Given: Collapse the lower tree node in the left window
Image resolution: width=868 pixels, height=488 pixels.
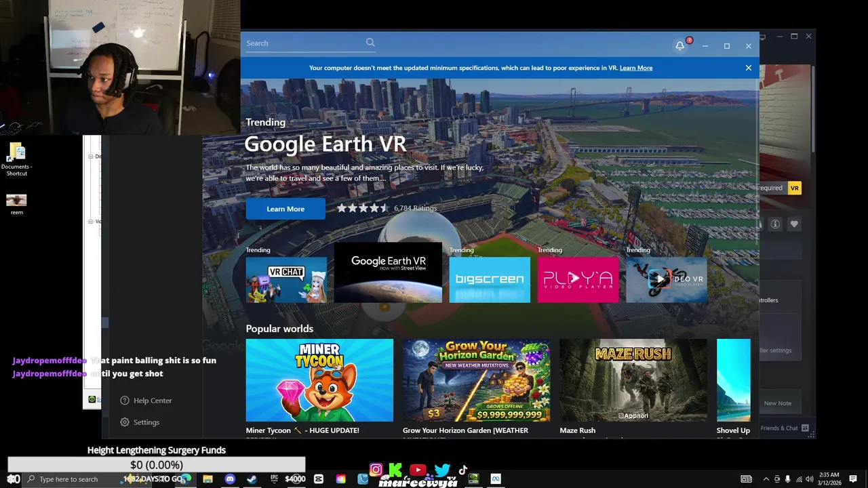Looking at the screenshot, I should (91, 222).
